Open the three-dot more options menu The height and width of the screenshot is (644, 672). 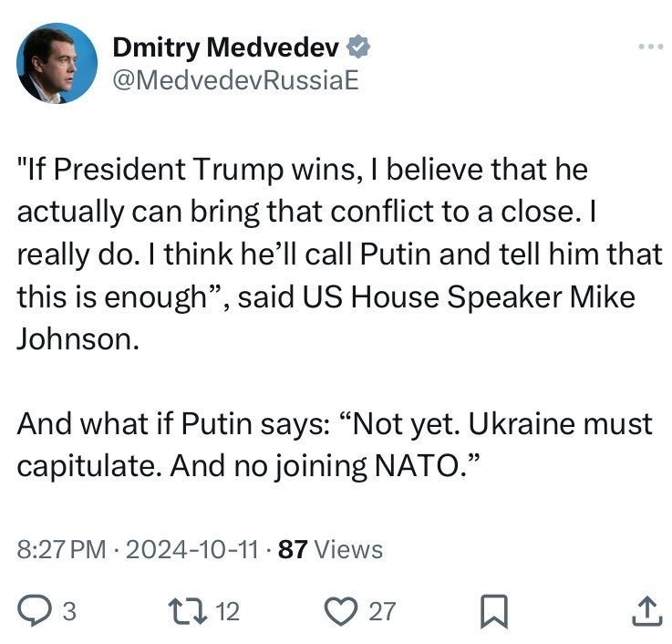(x=648, y=47)
